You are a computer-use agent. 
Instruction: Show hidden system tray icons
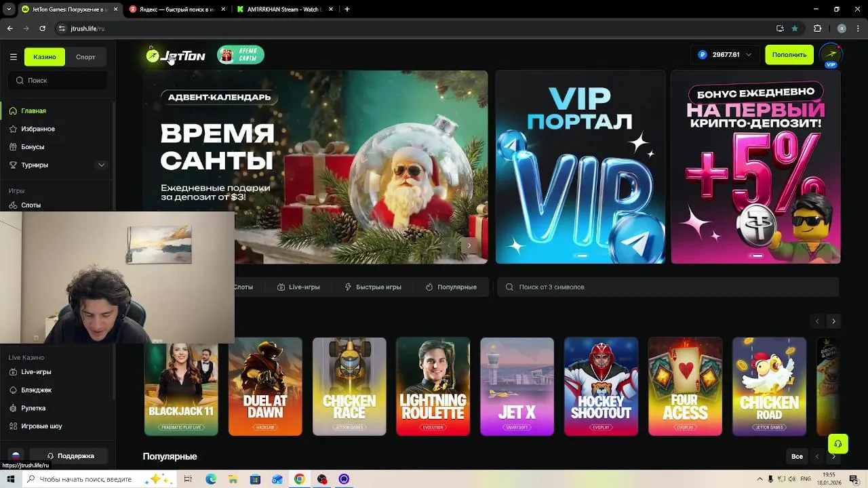pos(759,479)
